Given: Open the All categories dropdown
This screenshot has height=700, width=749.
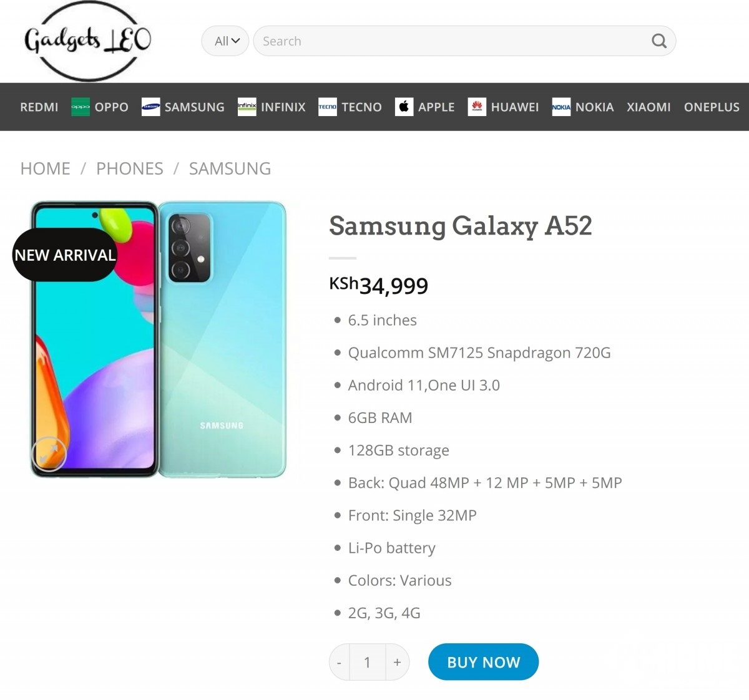Looking at the screenshot, I should tap(225, 41).
